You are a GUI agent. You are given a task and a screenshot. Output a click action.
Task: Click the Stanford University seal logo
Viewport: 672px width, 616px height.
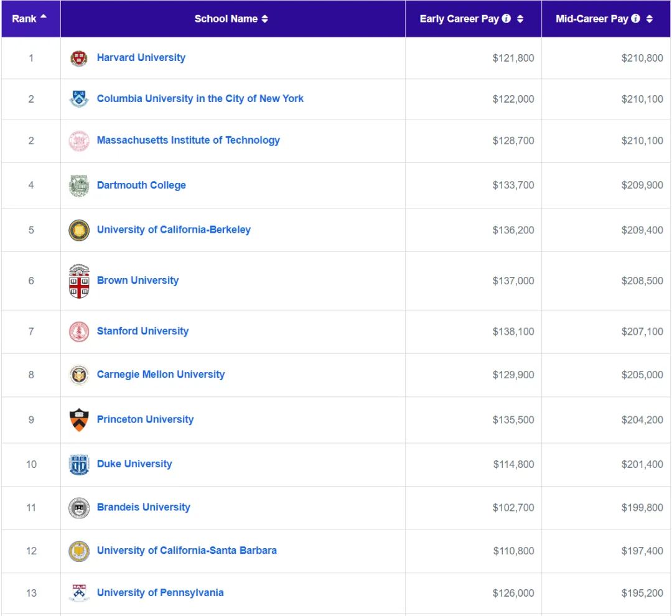79,332
